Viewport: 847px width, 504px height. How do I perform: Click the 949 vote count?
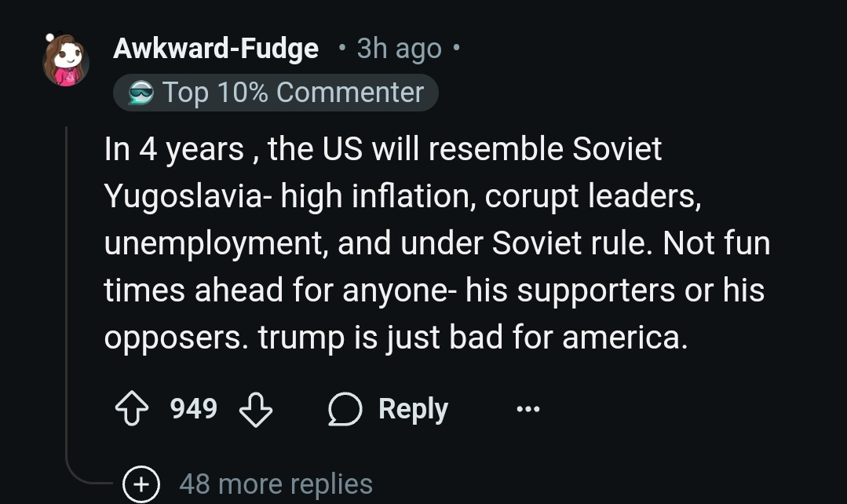coord(194,409)
